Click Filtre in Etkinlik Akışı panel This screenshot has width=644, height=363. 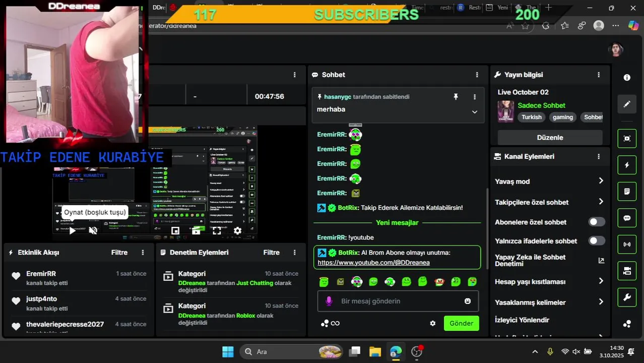pos(119,253)
